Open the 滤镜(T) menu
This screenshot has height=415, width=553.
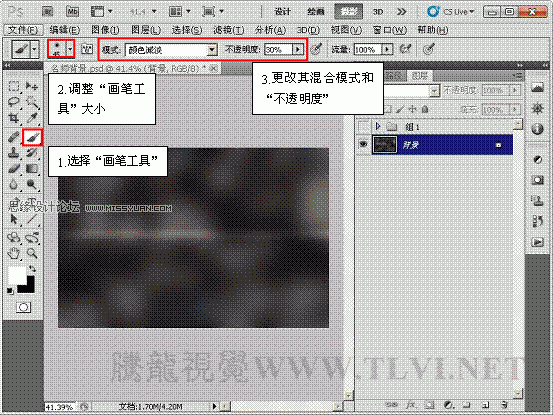pyautogui.click(x=228, y=30)
